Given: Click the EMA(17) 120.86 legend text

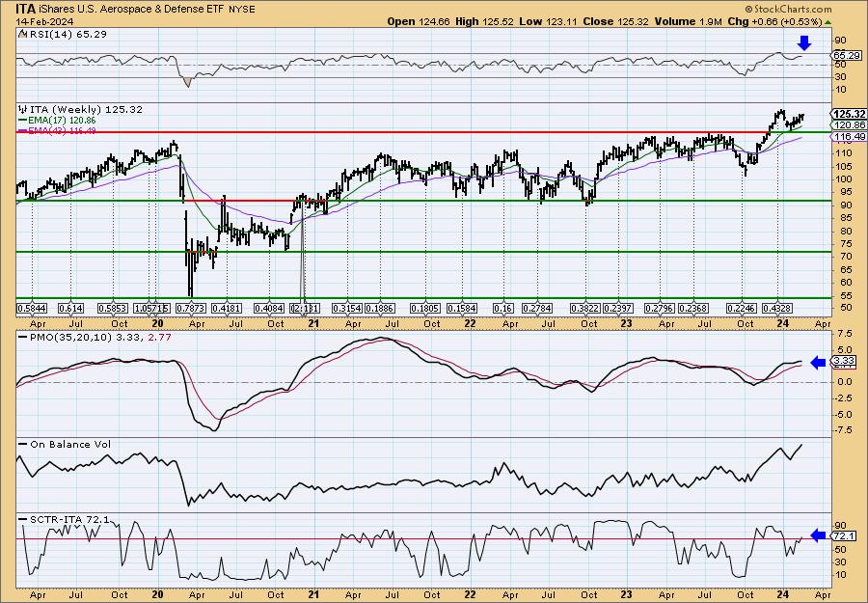Looking at the screenshot, I should (x=63, y=121).
